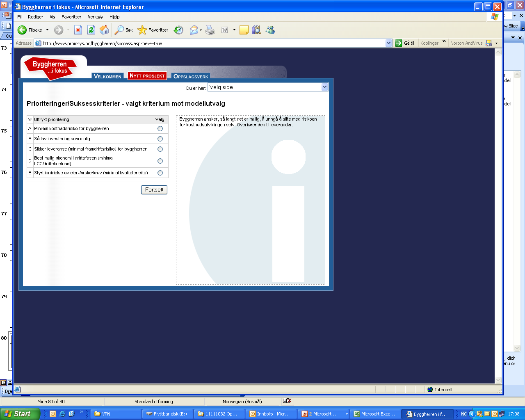Screen dimensions: 525x420
Task: Open the Verktøy menu
Action: [96, 17]
